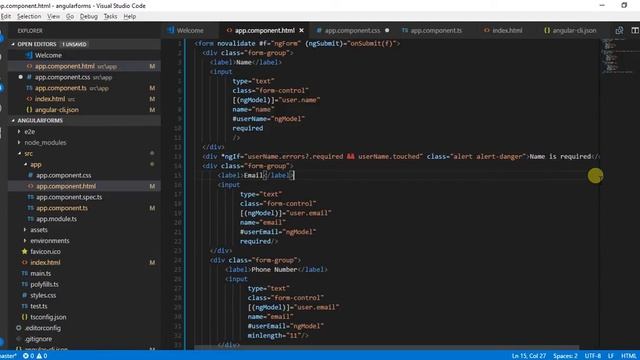Change file encoding UTF-8
This screenshot has width=640, height=360.
click(x=593, y=356)
